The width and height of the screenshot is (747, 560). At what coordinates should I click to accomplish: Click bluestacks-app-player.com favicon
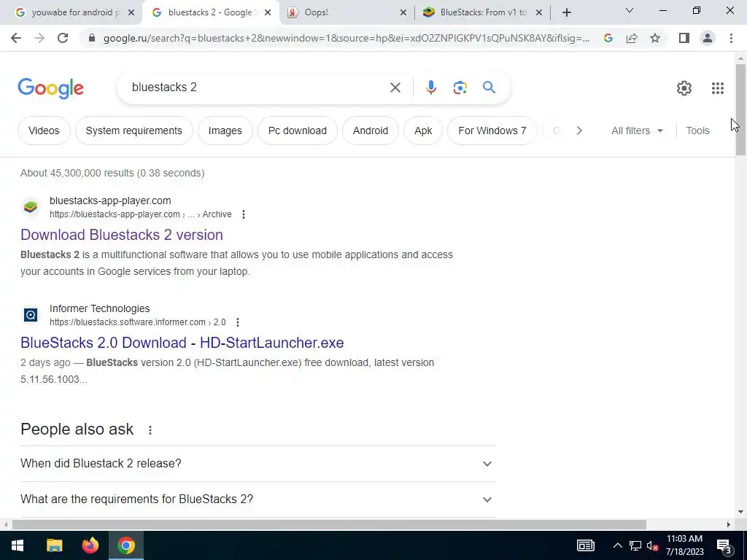click(31, 207)
